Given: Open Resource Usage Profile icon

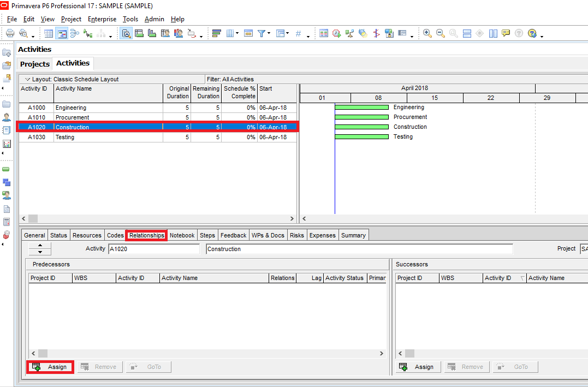Looking at the screenshot, I should tap(179, 33).
